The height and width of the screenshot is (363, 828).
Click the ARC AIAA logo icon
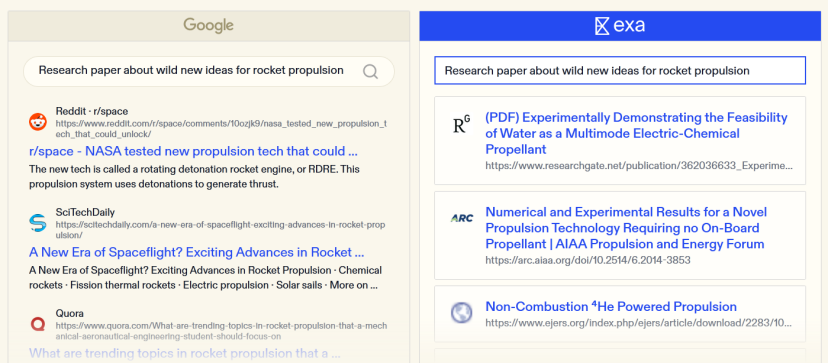coord(462,218)
